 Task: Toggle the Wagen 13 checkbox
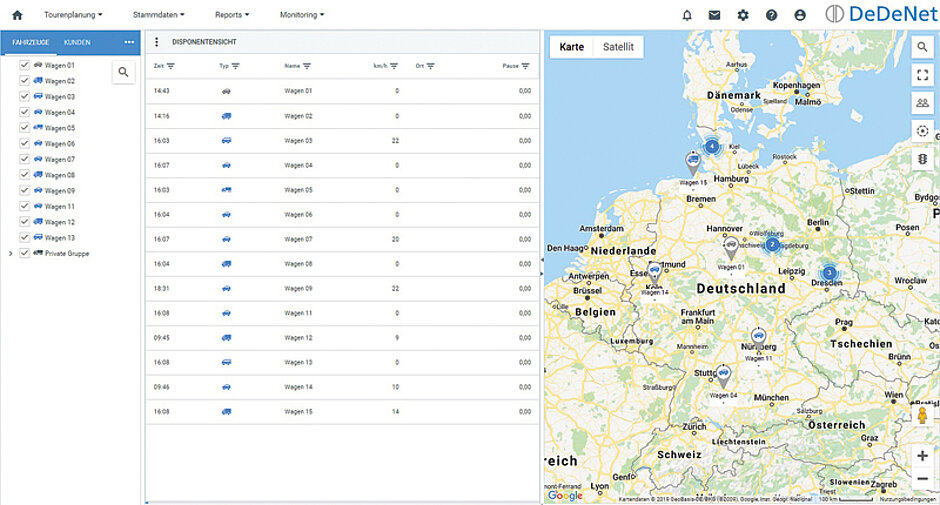coord(25,238)
